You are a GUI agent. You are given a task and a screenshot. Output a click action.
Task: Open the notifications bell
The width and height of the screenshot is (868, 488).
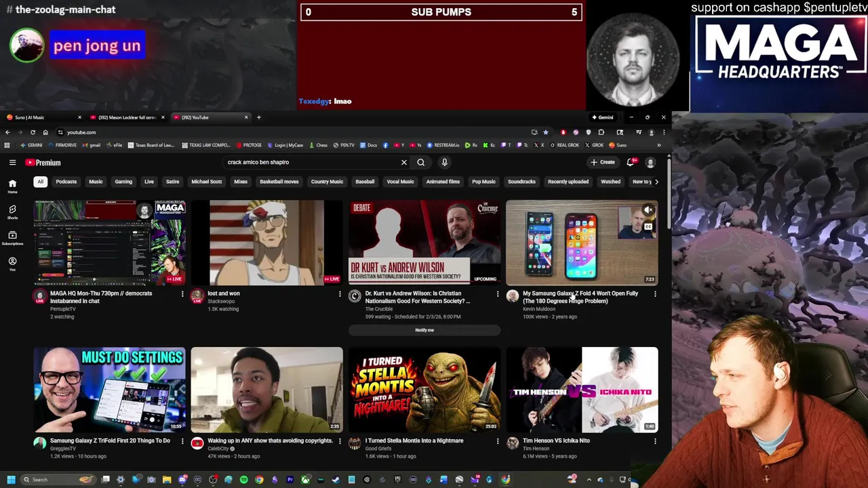(x=631, y=163)
